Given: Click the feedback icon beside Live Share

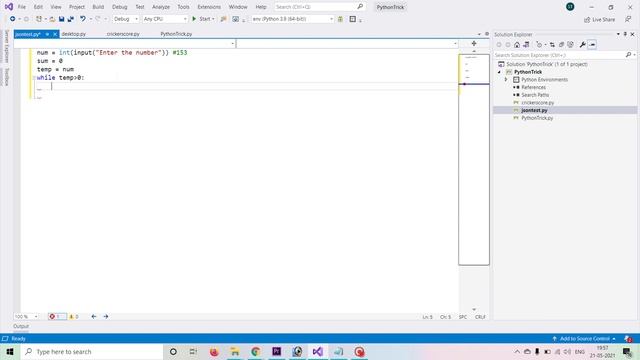Looking at the screenshot, I should pos(628,19).
